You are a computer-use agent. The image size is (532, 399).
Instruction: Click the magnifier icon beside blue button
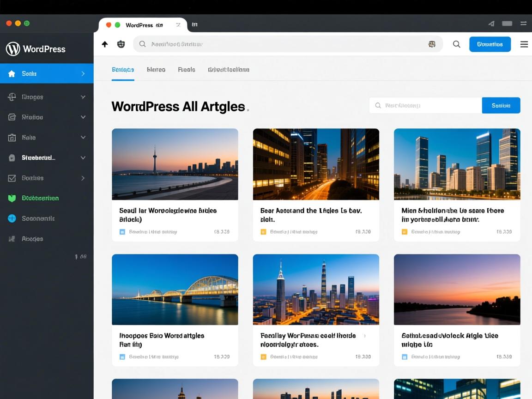[456, 44]
